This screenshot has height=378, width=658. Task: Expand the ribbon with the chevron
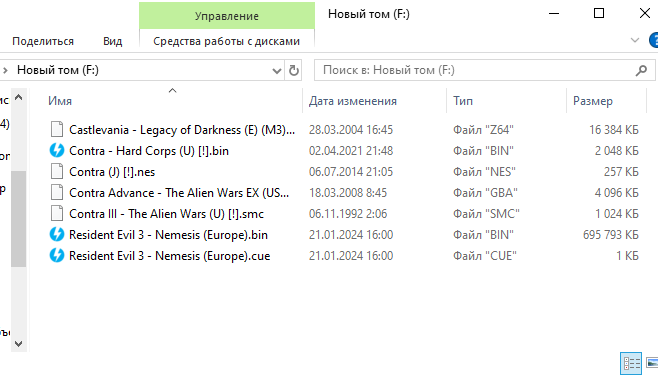coord(634,40)
